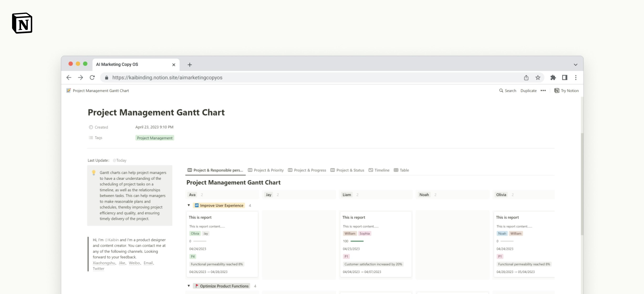Click the Liam column header
The width and height of the screenshot is (644, 294).
pos(347,195)
